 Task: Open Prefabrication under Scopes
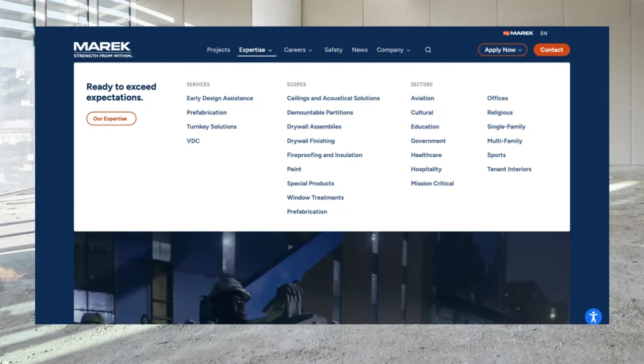307,212
